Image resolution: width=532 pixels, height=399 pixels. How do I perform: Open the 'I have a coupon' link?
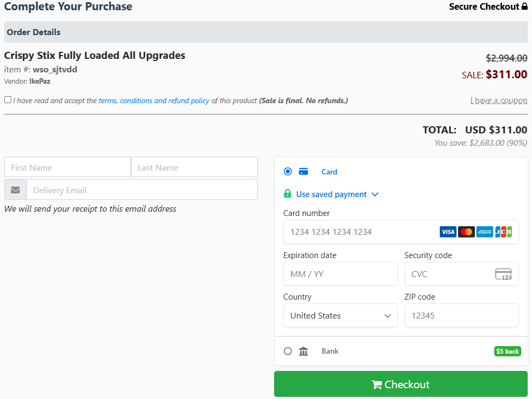pyautogui.click(x=499, y=100)
